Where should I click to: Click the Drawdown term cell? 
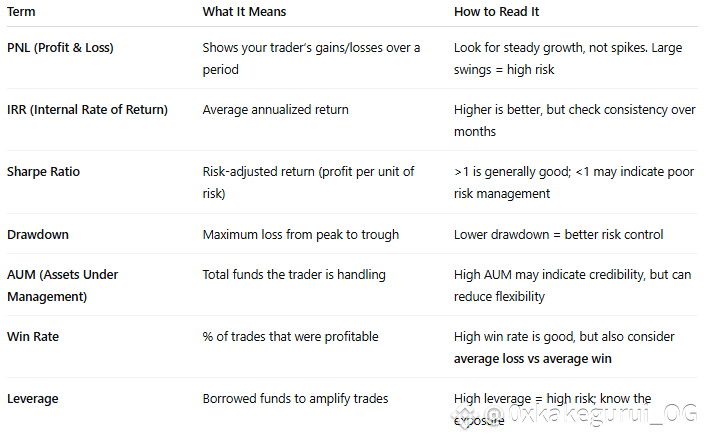(x=38, y=235)
